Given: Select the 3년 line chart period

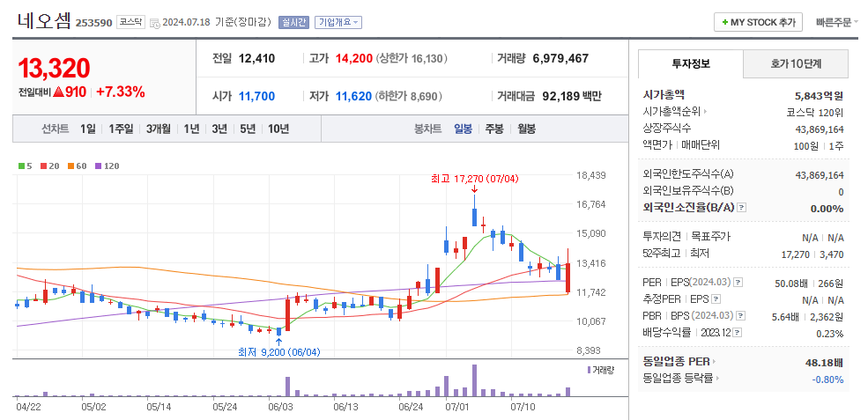Looking at the screenshot, I should tap(219, 129).
